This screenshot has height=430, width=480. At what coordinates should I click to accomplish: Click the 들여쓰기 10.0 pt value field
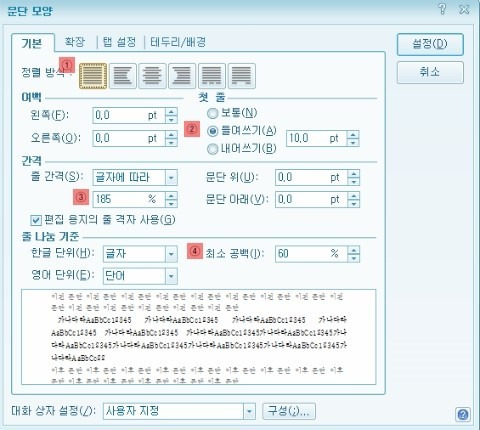click(x=316, y=138)
